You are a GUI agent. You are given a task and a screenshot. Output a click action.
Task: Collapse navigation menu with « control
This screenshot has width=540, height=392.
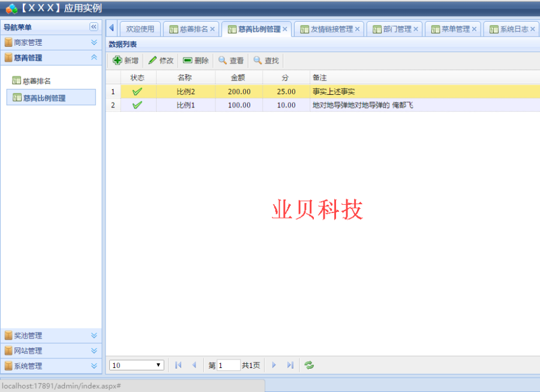point(93,26)
